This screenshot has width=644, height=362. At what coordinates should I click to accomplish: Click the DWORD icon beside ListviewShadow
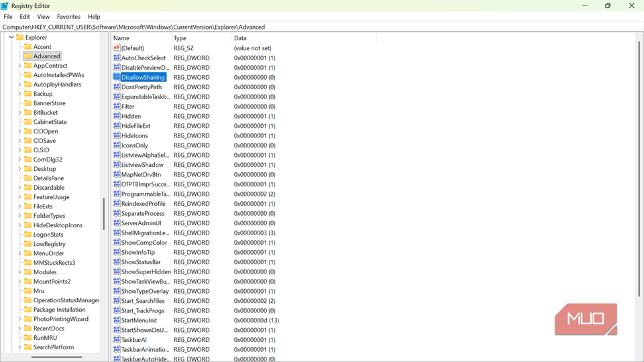point(117,165)
